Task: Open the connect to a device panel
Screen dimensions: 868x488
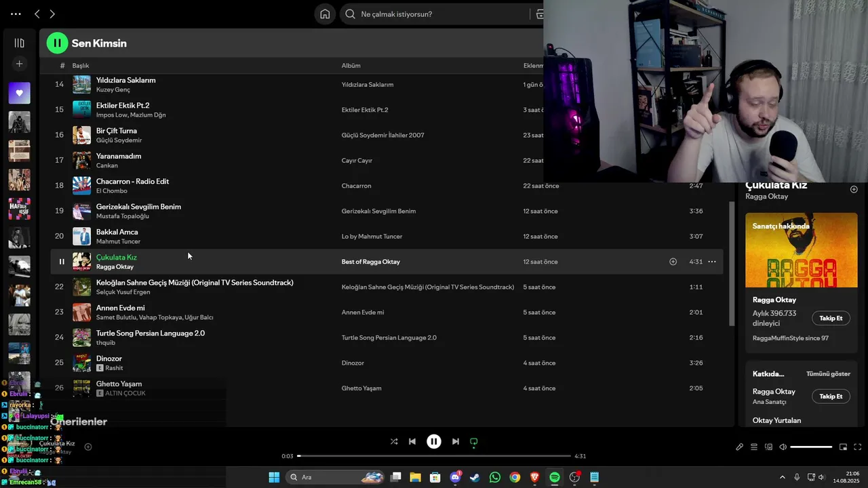Action: tap(769, 447)
